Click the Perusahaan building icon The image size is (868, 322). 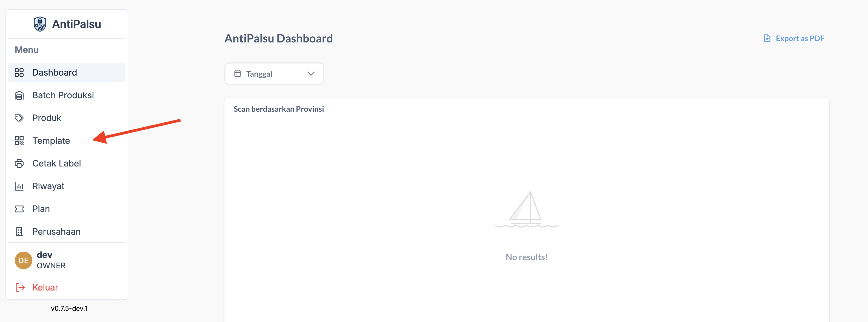click(19, 232)
